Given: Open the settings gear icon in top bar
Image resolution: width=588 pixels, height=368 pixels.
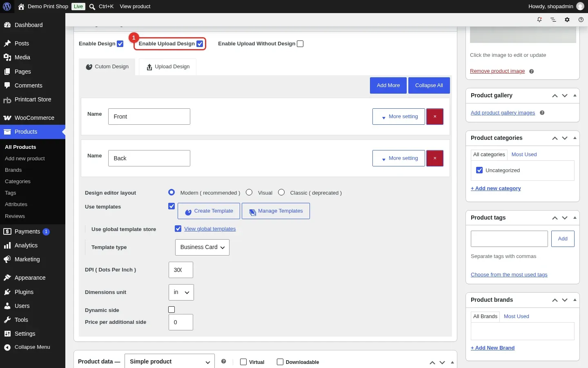Looking at the screenshot, I should tap(567, 20).
